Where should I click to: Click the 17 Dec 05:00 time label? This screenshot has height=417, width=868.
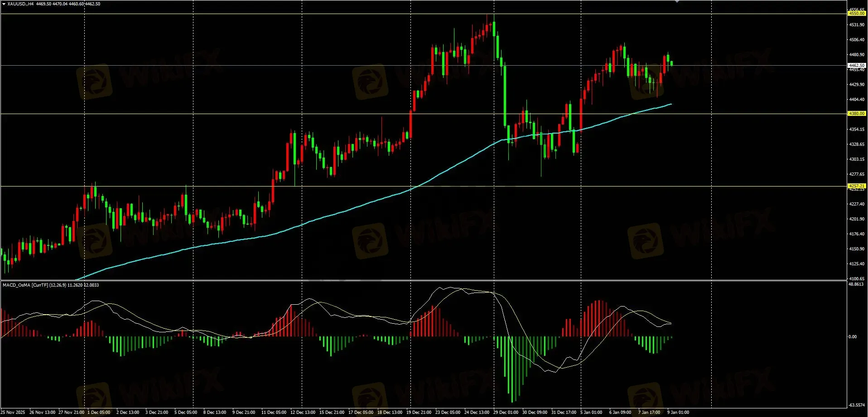(x=361, y=412)
